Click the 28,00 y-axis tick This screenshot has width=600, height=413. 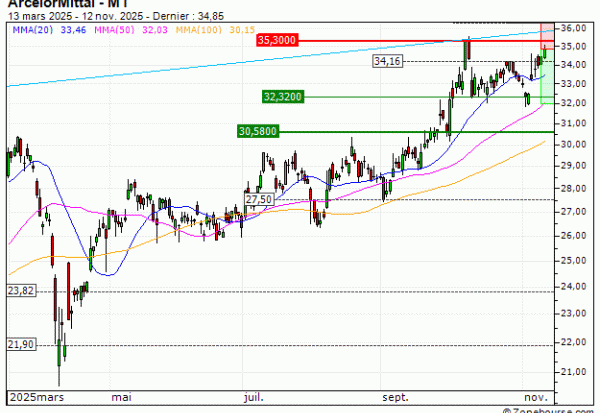click(574, 188)
